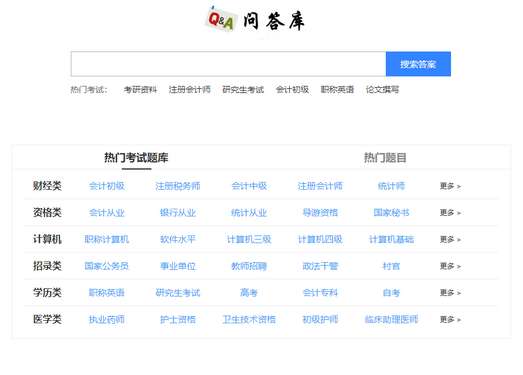Expand 更多 in the 财经类 row

coord(450,186)
